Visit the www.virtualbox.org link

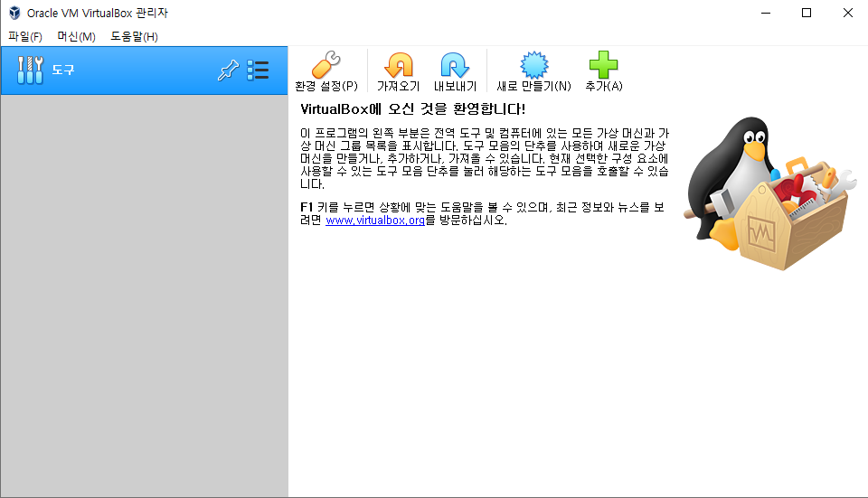click(x=374, y=221)
